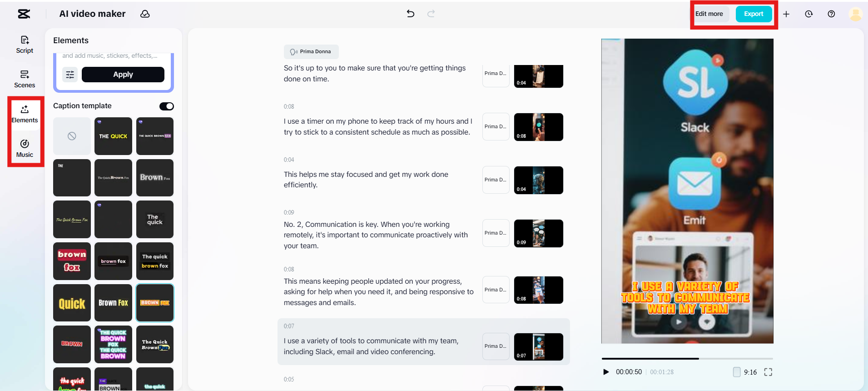The width and height of the screenshot is (868, 391).
Task: Open voice selector for 'stay focused' line
Action: tap(496, 180)
